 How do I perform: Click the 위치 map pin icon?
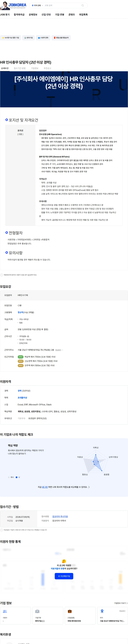[x=102, y=611]
